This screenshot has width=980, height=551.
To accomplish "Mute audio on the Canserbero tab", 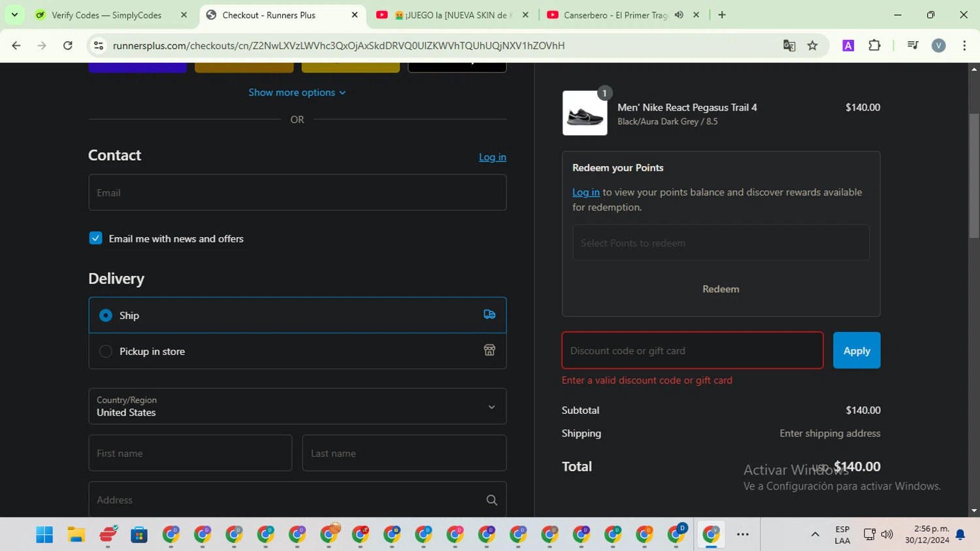I will coord(679,15).
